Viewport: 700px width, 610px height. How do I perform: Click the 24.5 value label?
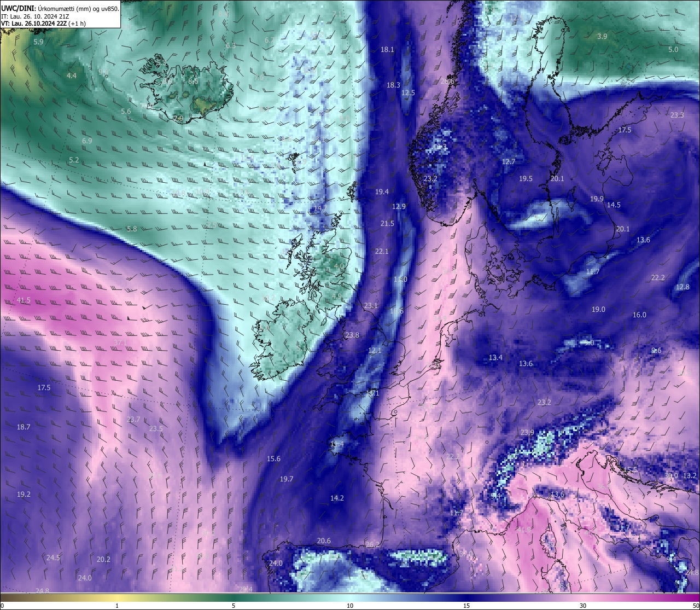pyautogui.click(x=53, y=557)
